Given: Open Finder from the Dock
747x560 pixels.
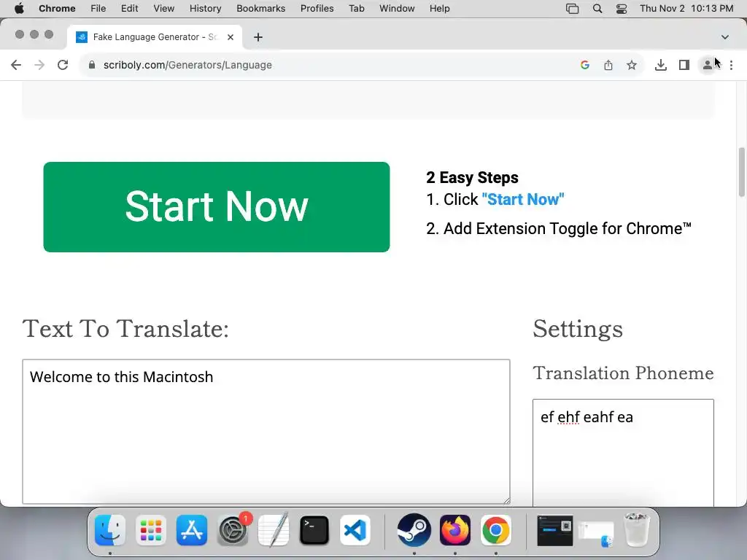Looking at the screenshot, I should click(110, 530).
